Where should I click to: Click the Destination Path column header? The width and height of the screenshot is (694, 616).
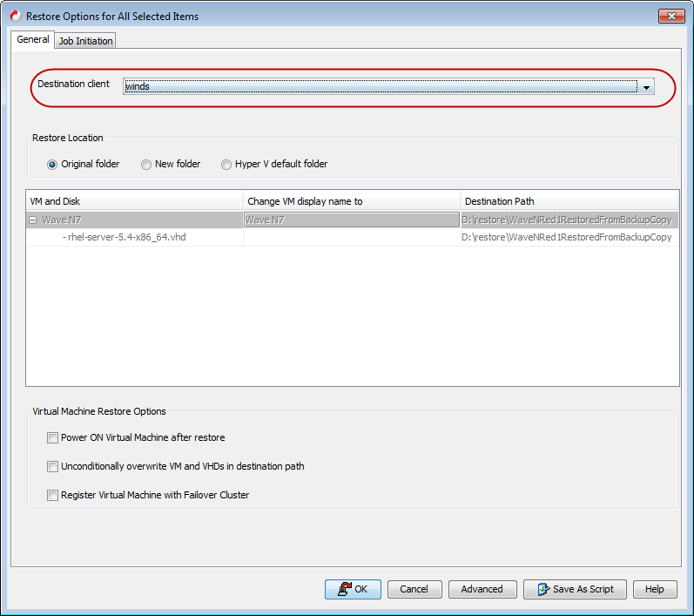[x=569, y=201]
